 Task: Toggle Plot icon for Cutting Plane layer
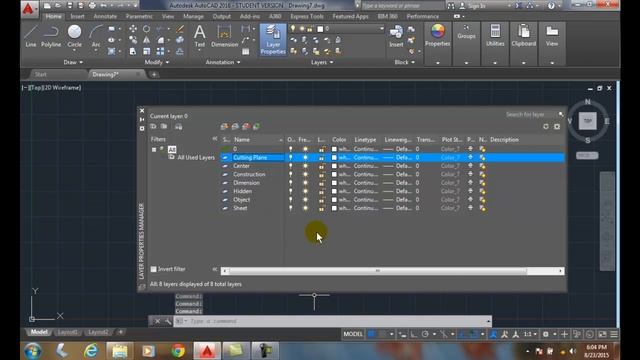[470, 157]
